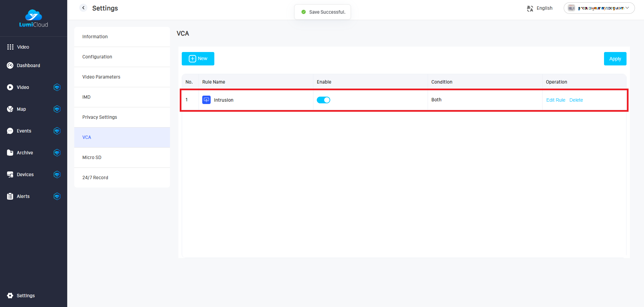The width and height of the screenshot is (644, 307).
Task: Open the Dashboard gauge icon
Action: (x=10, y=65)
